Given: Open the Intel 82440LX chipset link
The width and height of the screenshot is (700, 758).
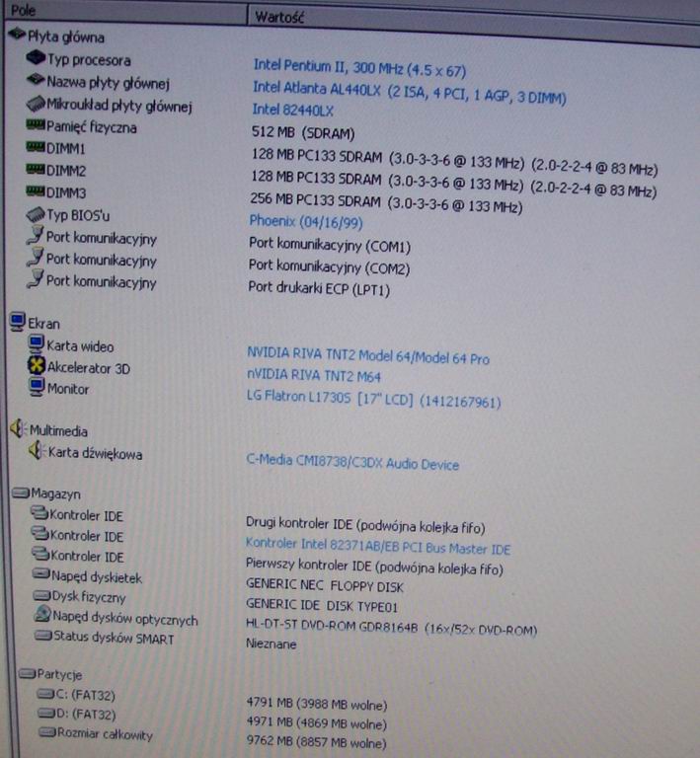Looking at the screenshot, I should point(293,111).
